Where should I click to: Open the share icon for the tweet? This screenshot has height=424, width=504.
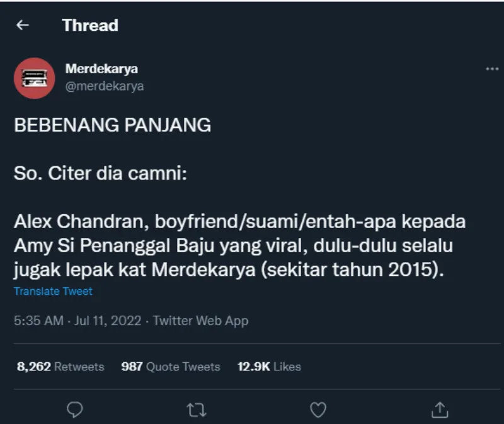(x=439, y=410)
